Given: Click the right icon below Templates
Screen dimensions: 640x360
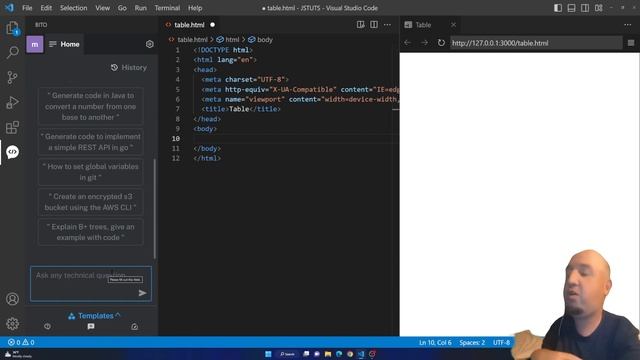Looking at the screenshot, I should point(134,327).
